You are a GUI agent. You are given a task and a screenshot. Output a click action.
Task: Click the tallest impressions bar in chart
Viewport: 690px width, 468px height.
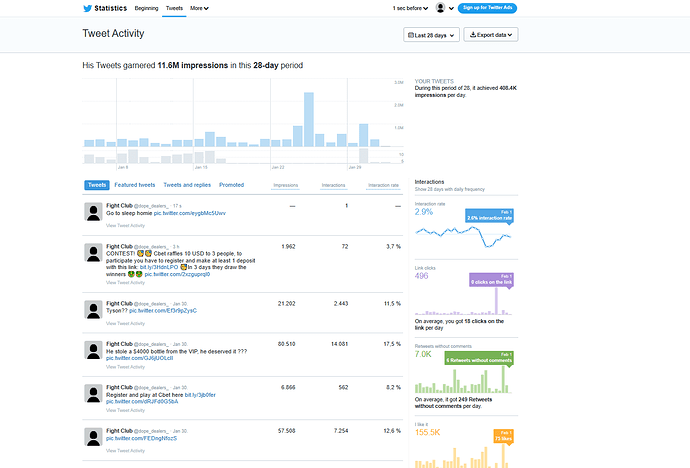309,119
